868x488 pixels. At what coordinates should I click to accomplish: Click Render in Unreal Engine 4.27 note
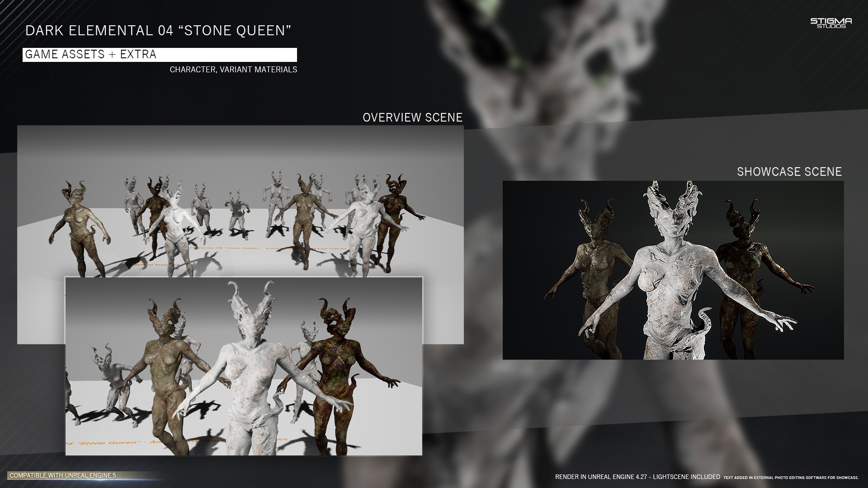[x=637, y=477]
